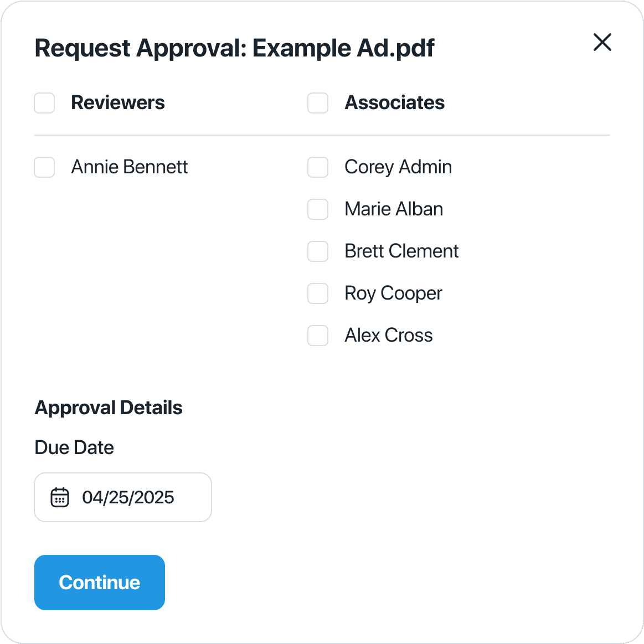Click the 04/25/2025 due date field
This screenshot has width=644, height=644.
(x=123, y=497)
